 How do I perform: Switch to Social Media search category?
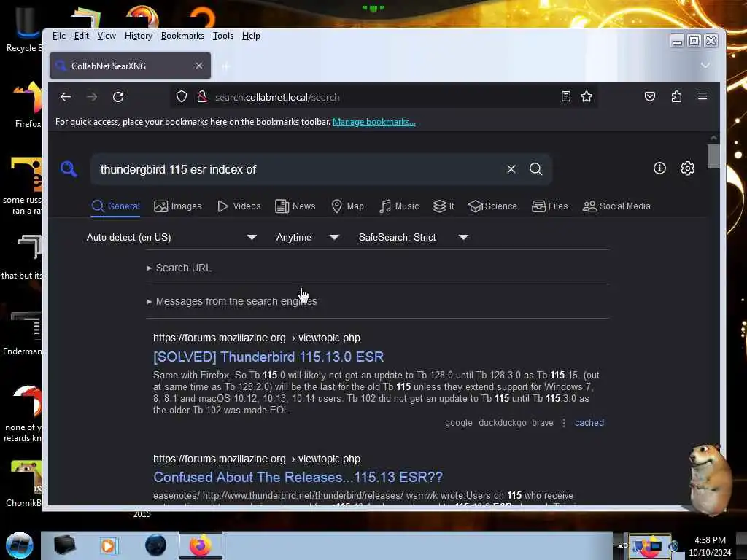[x=616, y=206]
